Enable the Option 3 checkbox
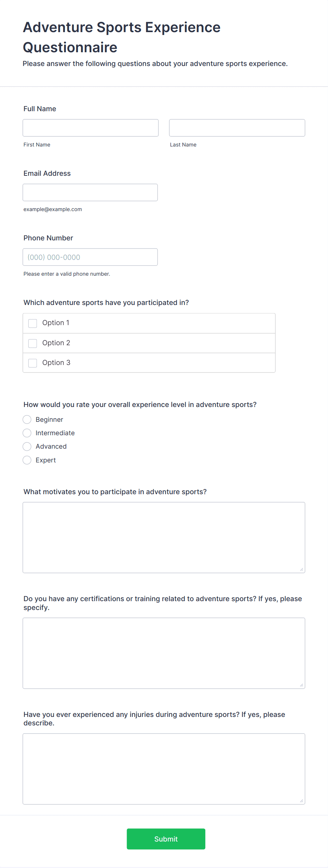 pos(32,363)
